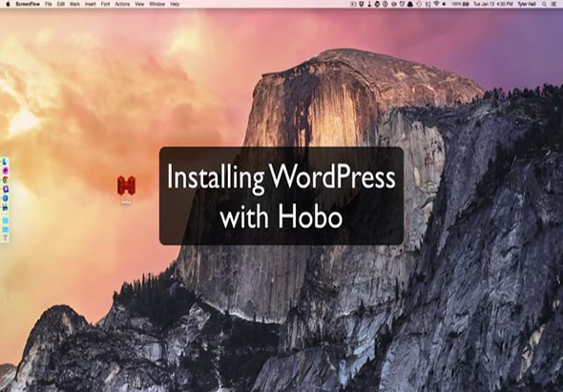Screen dimensions: 563x392
Task: Open the Font menu
Action: (x=106, y=4)
